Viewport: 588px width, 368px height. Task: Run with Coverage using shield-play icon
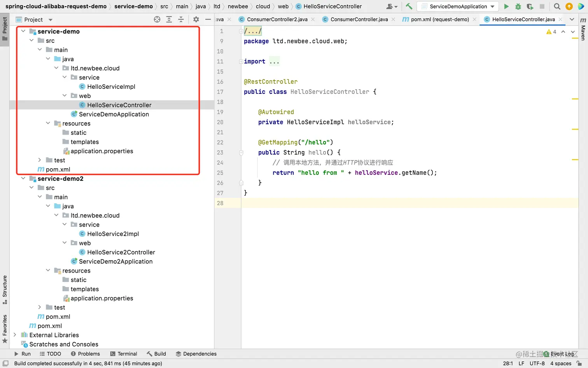[529, 6]
